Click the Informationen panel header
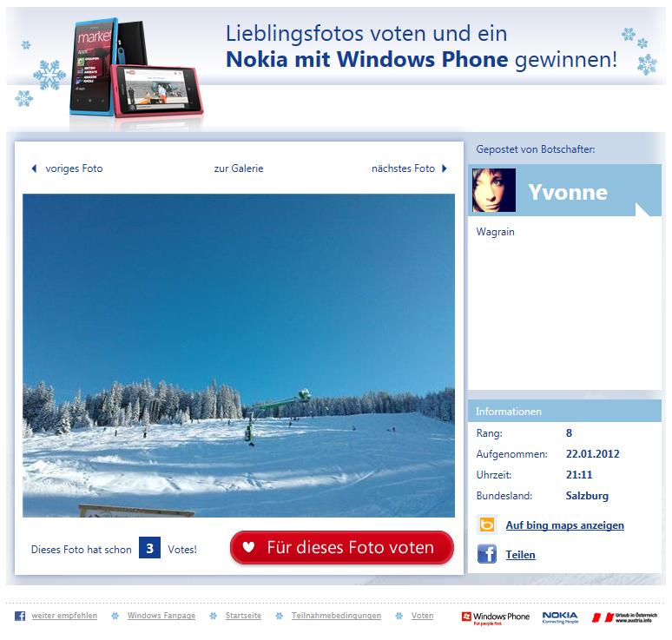Screen dimensions: 672x640 [x=564, y=411]
